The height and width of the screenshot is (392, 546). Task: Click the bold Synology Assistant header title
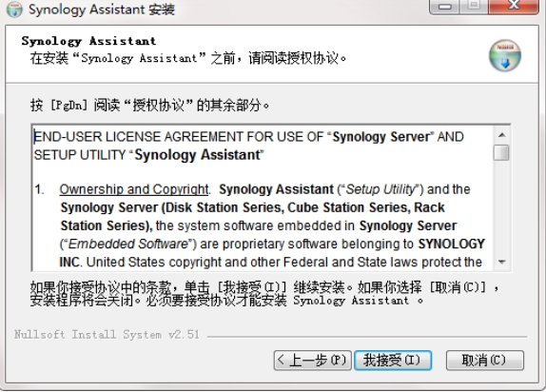(88, 41)
